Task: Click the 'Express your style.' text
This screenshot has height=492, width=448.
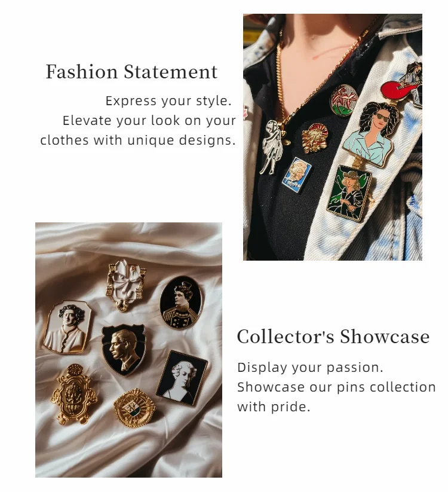Action: tap(168, 101)
